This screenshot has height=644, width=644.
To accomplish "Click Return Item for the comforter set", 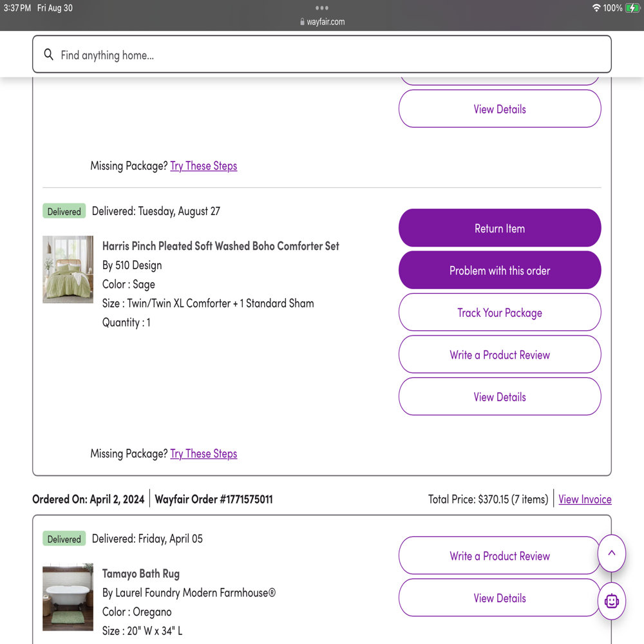I will click(x=500, y=228).
